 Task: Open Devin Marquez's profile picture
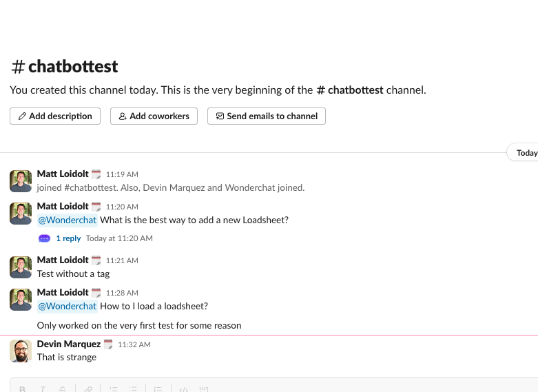[x=21, y=351]
